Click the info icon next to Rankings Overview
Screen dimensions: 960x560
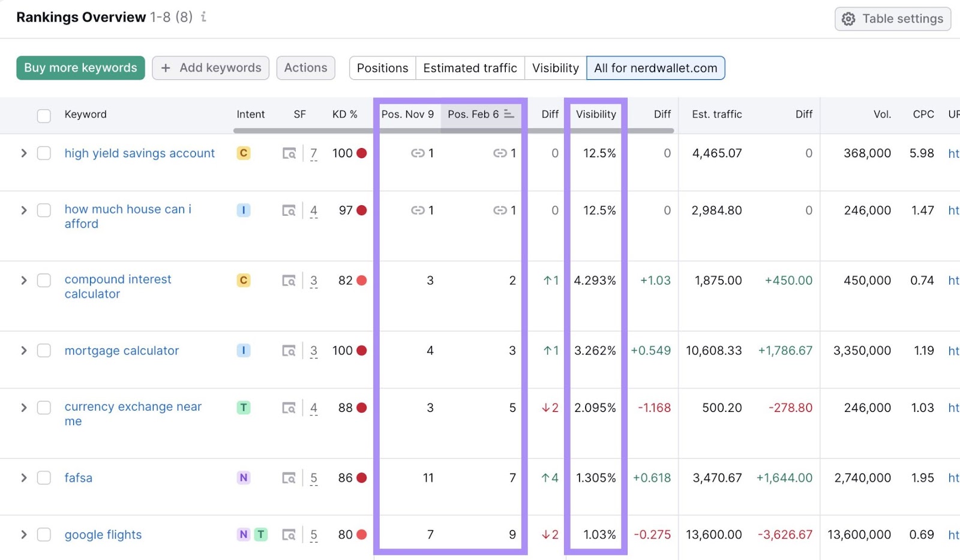coord(203,17)
